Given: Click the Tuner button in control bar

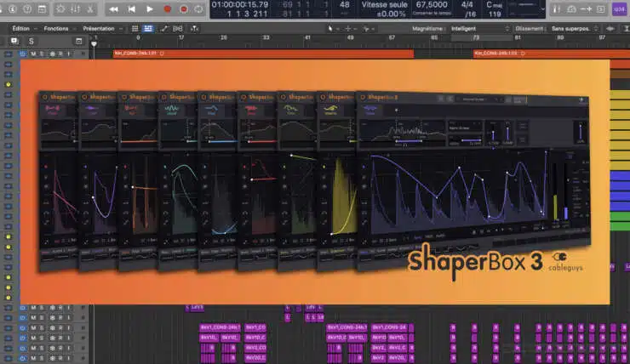Looking at the screenshot, I should 557,9.
